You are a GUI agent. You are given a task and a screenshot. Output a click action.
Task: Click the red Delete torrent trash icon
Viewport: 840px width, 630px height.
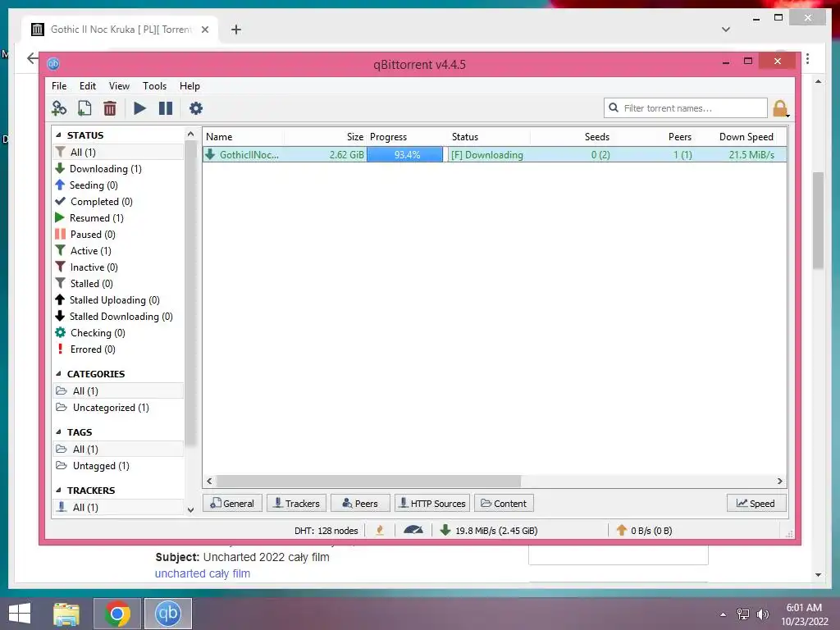(x=110, y=108)
